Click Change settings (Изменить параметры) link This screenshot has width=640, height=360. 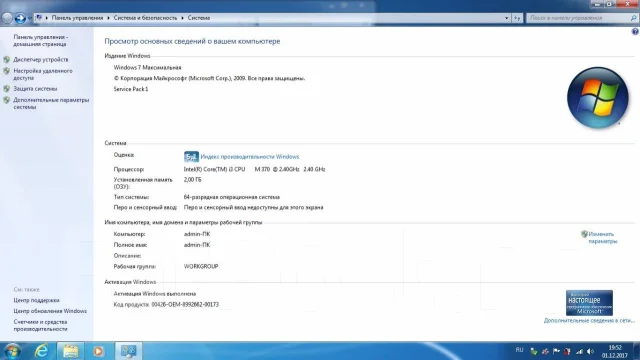603,238
